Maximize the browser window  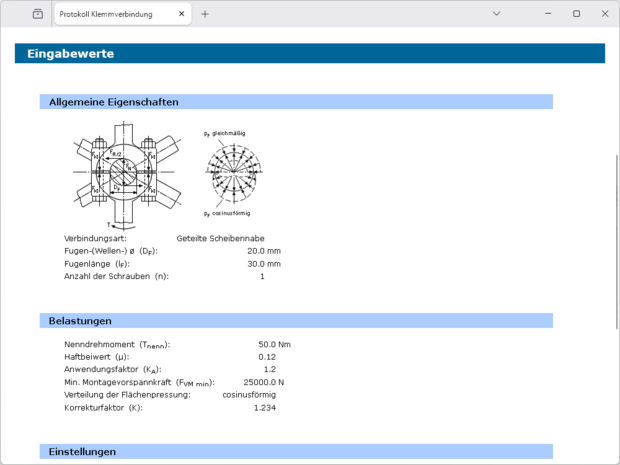pos(576,14)
